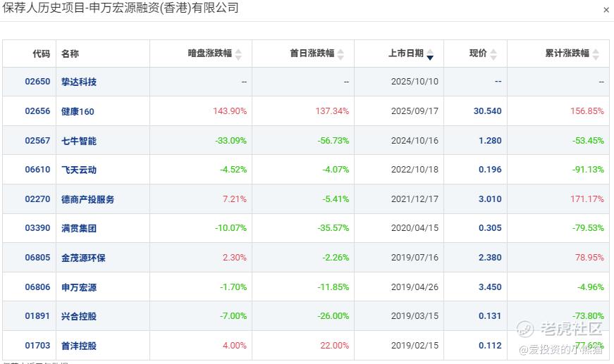Select the -33.09% dark-pool value
Screen dimensions: 614x364
click(231, 141)
